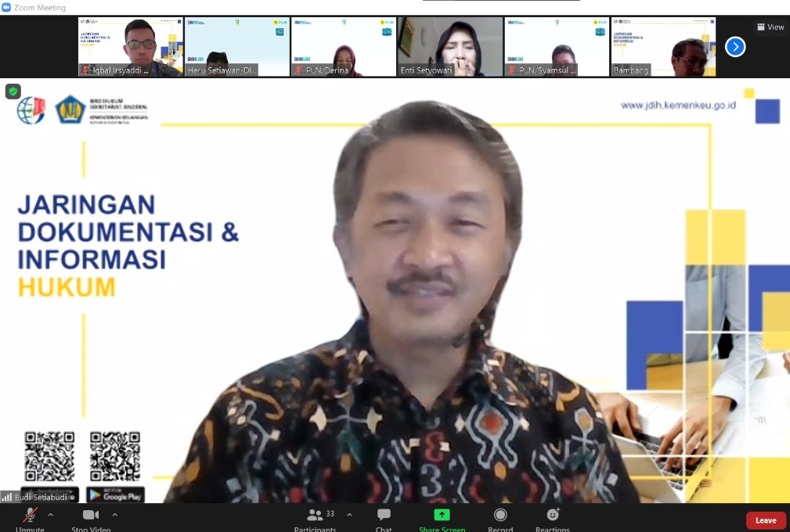Select Iqbal Irsyaddi video thumbnail
Viewport: 790px width, 532px height.
pos(131,47)
